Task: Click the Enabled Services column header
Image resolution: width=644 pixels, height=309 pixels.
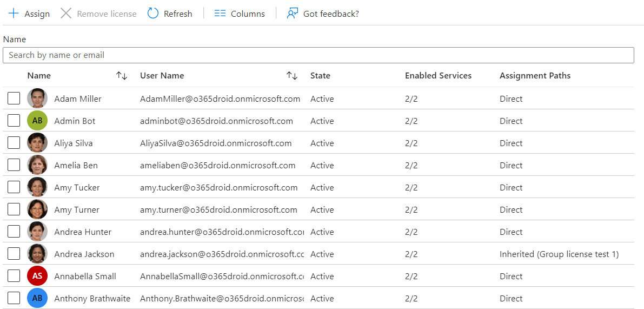Action: point(438,76)
